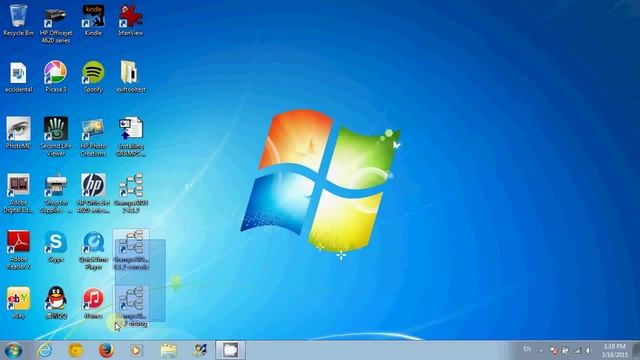Open Windows Explorer from the taskbar
This screenshot has width=640, height=360.
[x=168, y=350]
